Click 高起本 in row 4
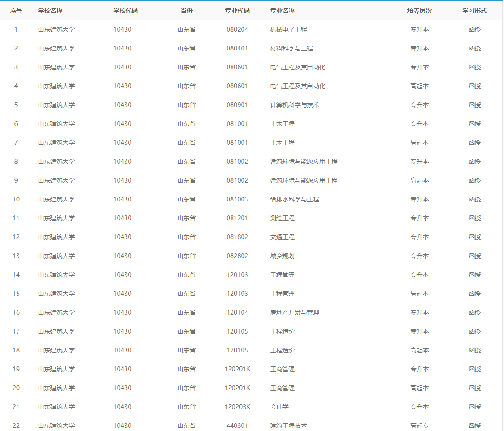 (419, 86)
